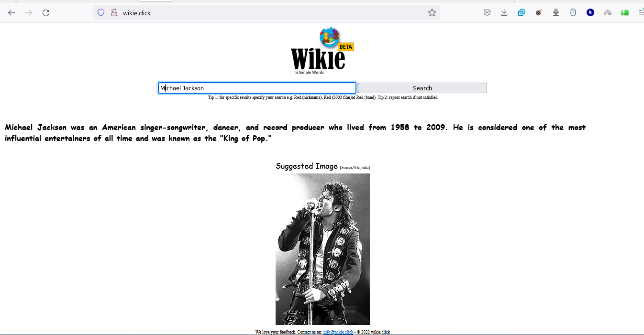Open the blocked permissions indicator
The width and height of the screenshot is (644, 335).
point(114,12)
